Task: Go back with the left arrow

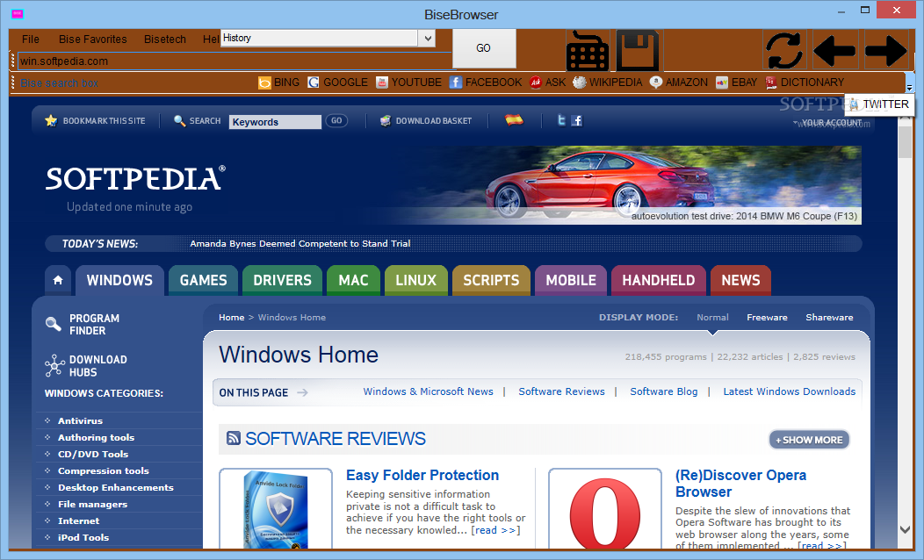Action: pos(834,49)
